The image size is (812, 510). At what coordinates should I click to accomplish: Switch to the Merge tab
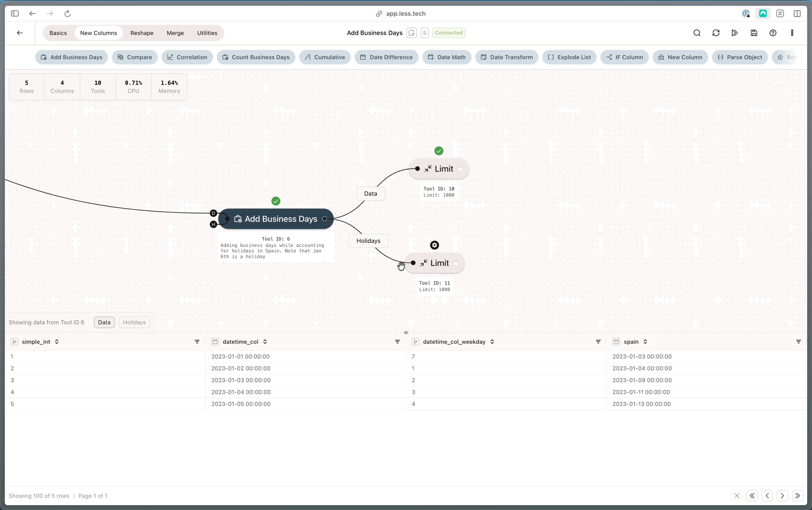pos(175,33)
